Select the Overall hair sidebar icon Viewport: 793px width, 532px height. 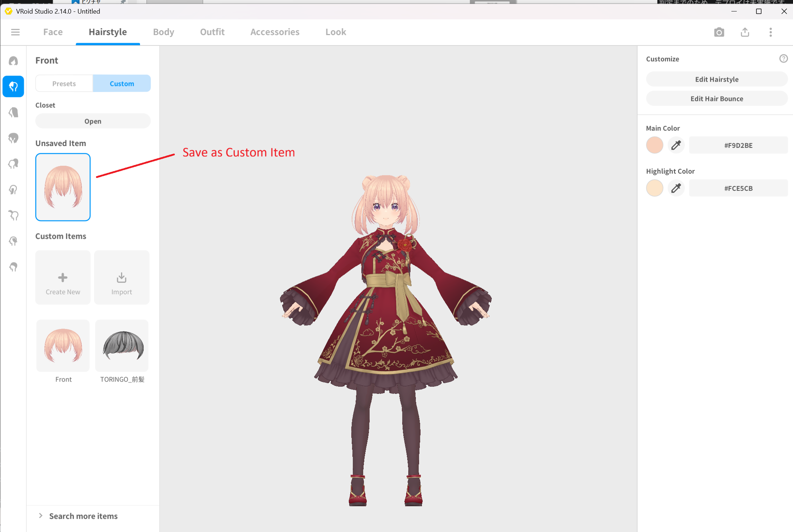[13, 138]
